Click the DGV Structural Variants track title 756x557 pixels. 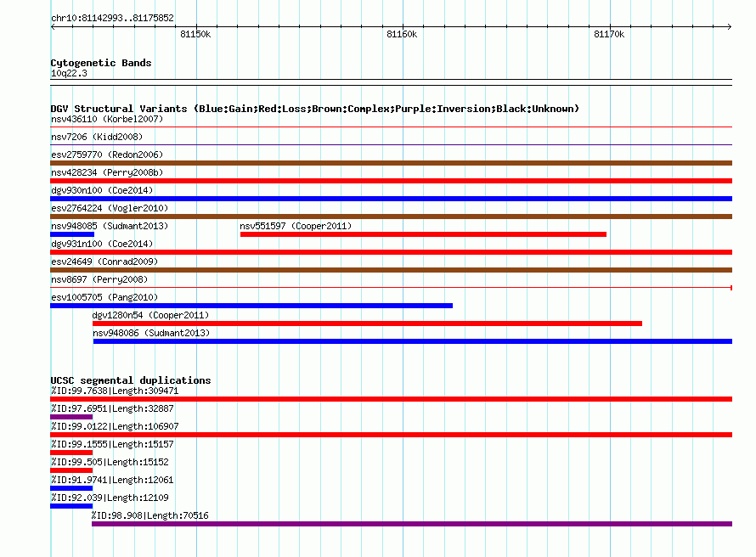(x=315, y=109)
